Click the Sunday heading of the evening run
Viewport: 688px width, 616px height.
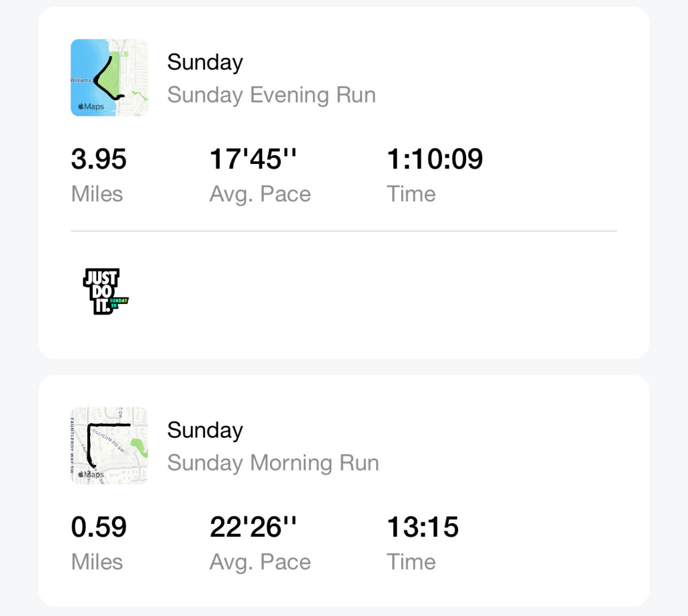tap(205, 62)
